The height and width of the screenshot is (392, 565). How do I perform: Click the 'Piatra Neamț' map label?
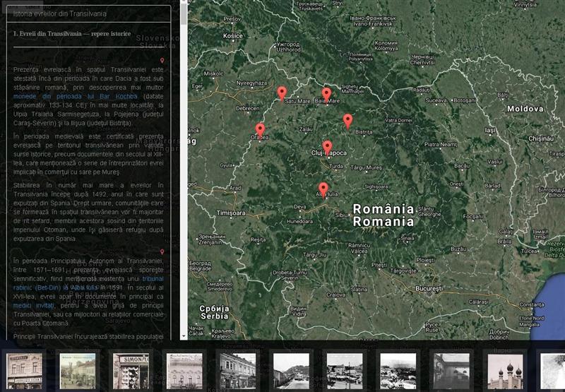point(440,145)
